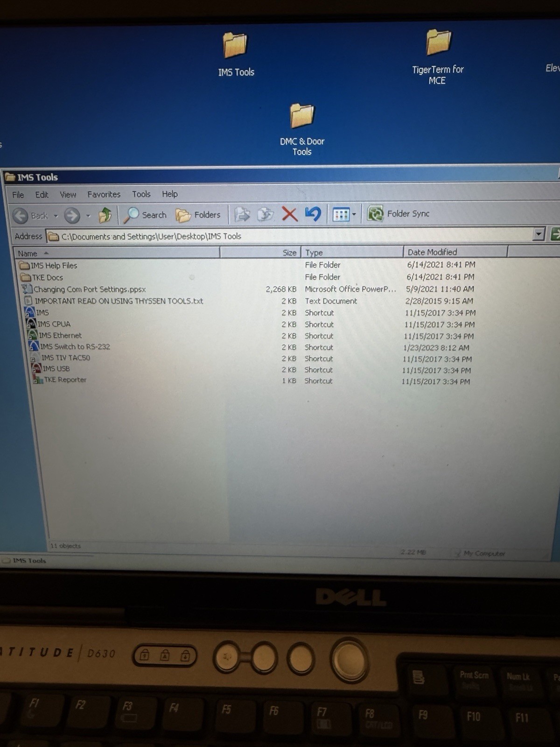Image resolution: width=560 pixels, height=747 pixels.
Task: Click the 2,268 KB size cell
Action: pyautogui.click(x=281, y=289)
